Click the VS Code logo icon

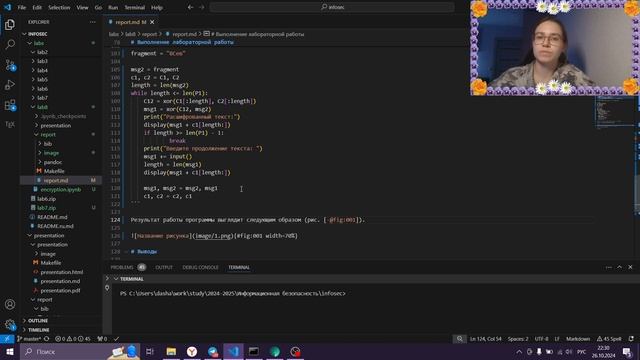(x=7, y=7)
